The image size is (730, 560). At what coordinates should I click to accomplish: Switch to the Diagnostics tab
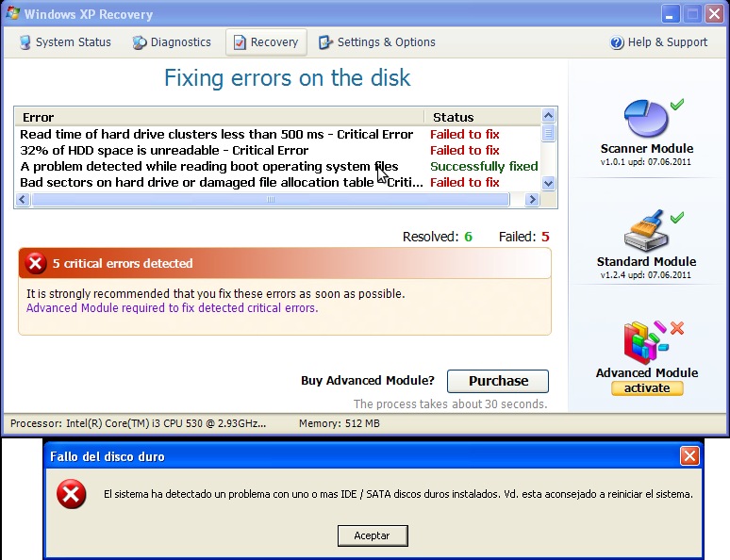tap(172, 42)
